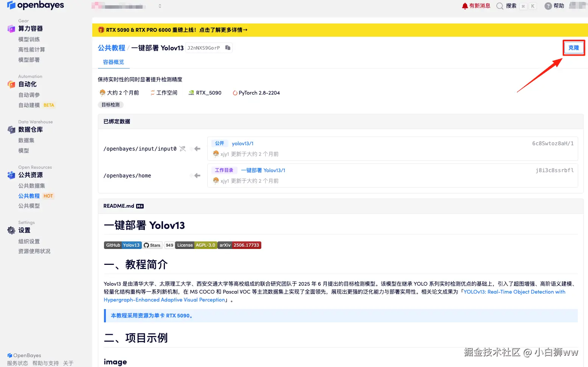Open 公共模型 in the sidebar
This screenshot has height=367, width=588.
tap(29, 206)
